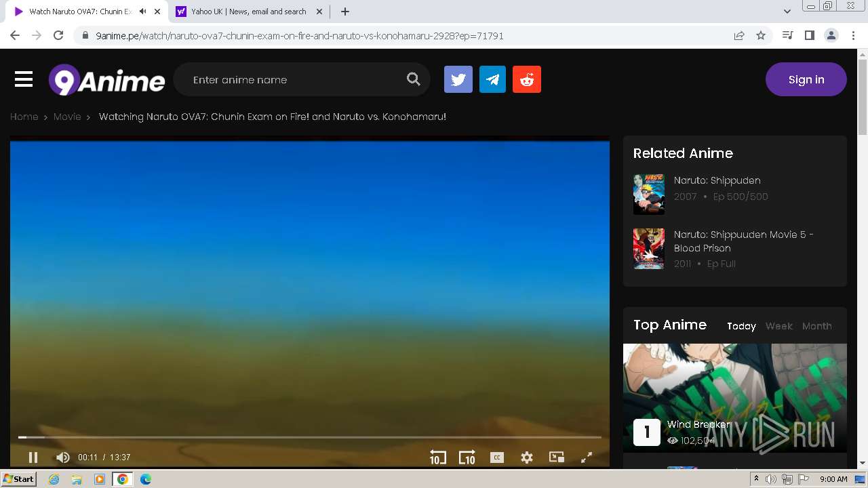Skip forward ten seconds
Screen dimensions: 868x488
[467, 457]
